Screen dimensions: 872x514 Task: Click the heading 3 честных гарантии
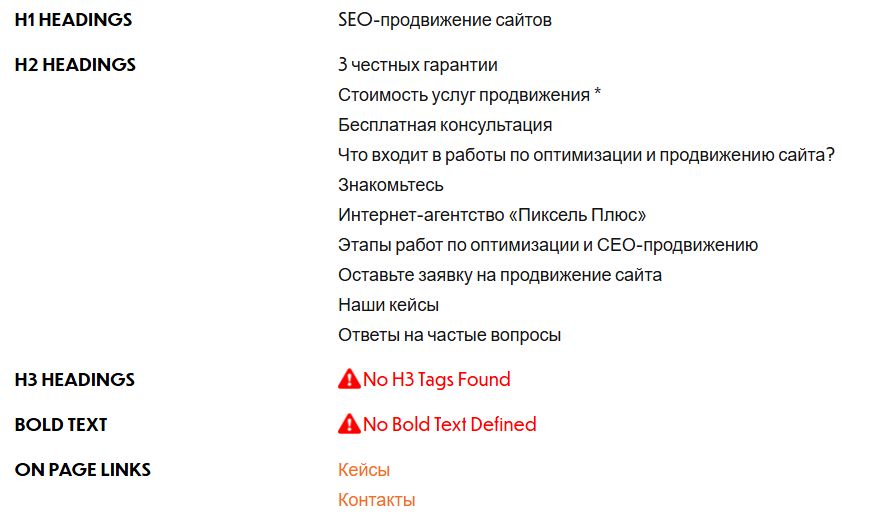(418, 65)
